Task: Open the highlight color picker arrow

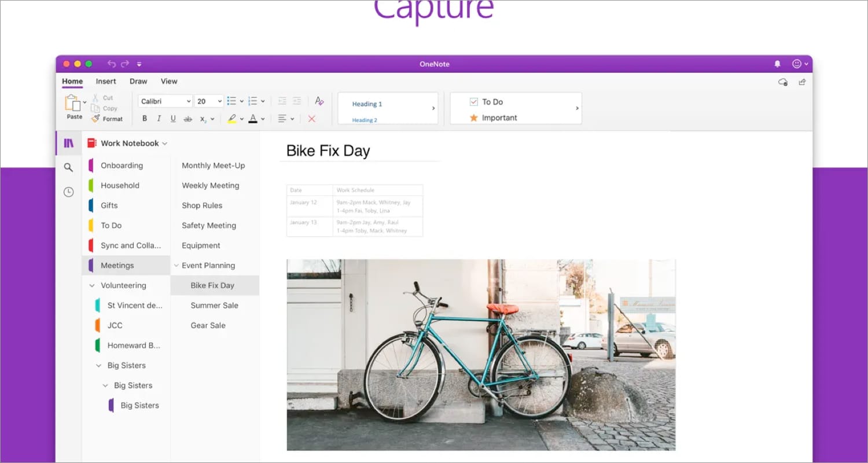Action: (241, 119)
